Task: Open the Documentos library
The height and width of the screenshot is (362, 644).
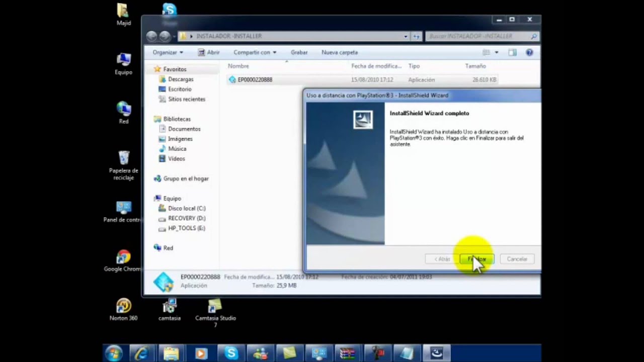Action: click(x=184, y=129)
